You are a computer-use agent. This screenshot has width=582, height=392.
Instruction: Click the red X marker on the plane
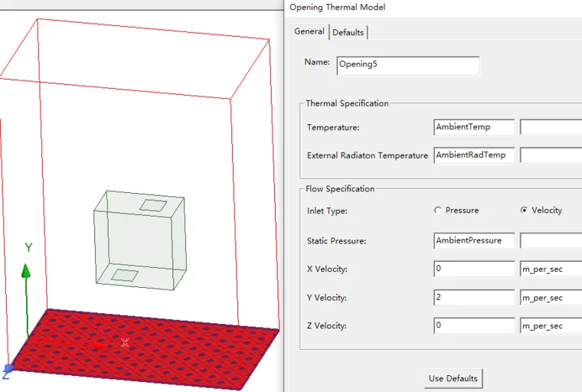tap(125, 343)
